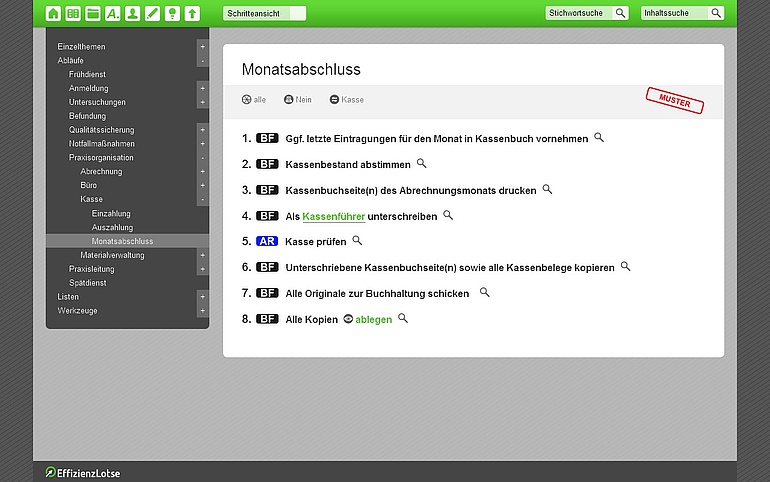Open details magnifier for step 1 Kassenbuch Eintragungen
Image resolution: width=770 pixels, height=482 pixels.
pos(599,137)
